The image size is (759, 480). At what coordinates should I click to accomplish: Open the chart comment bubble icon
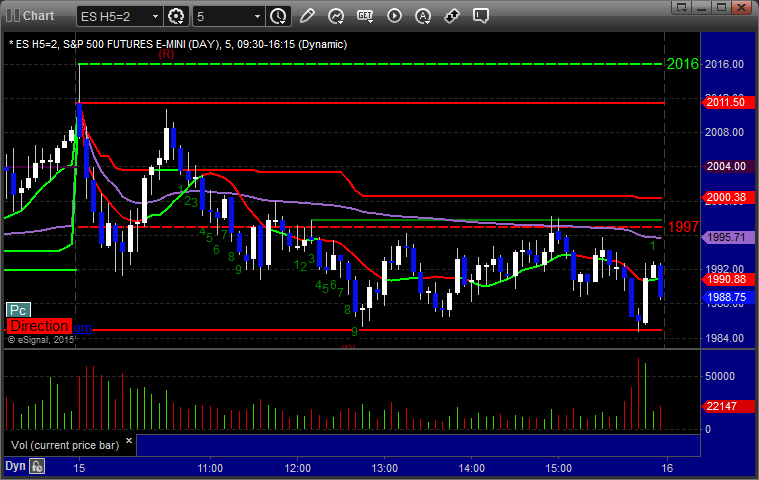pos(481,16)
